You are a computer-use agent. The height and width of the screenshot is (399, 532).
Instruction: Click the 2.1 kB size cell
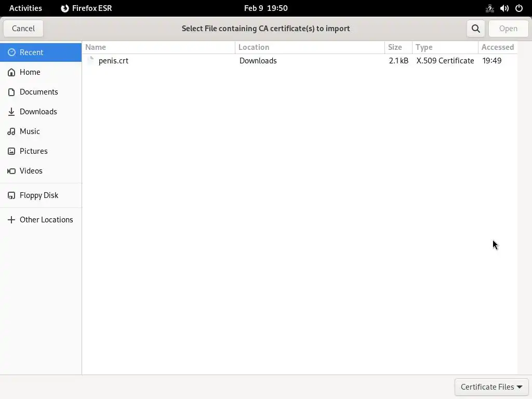[398, 61]
